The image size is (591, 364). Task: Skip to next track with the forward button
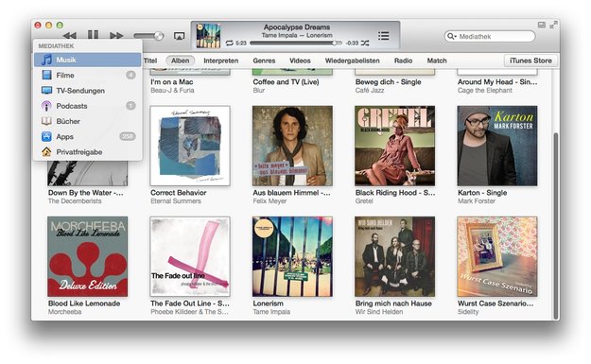tap(116, 36)
